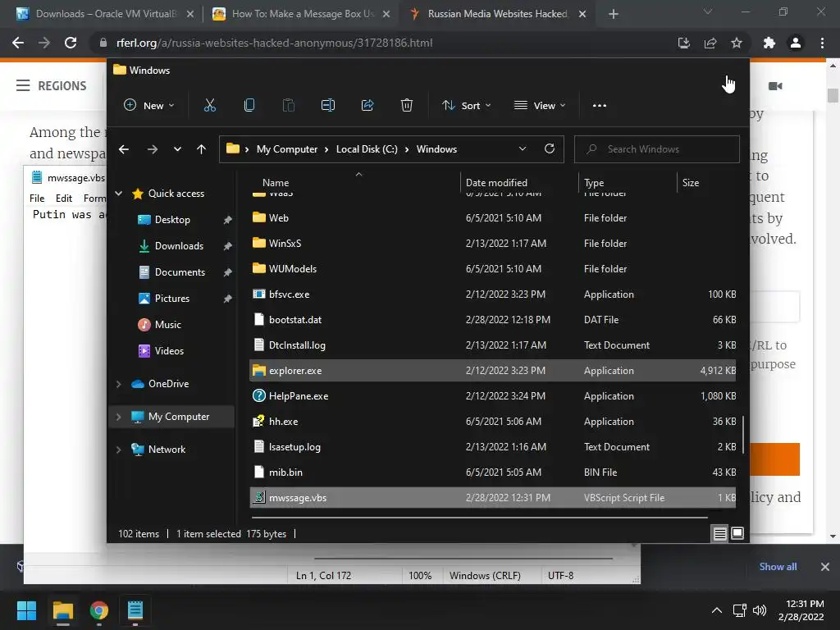Image resolution: width=840 pixels, height=630 pixels.
Task: Select the mwssage.vbs file
Action: (x=493, y=498)
